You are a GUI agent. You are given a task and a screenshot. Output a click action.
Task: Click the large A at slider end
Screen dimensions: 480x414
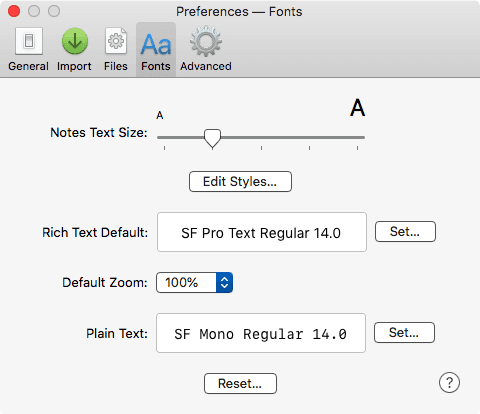358,108
